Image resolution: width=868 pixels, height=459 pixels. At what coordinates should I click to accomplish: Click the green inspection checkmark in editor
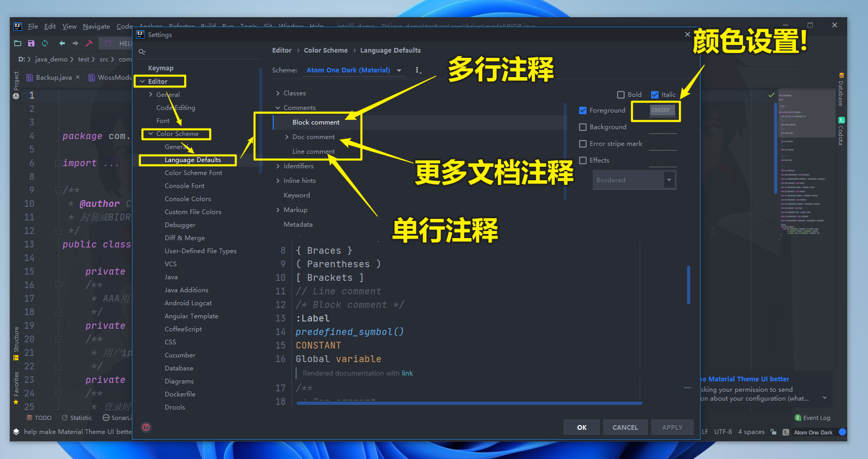[772, 95]
